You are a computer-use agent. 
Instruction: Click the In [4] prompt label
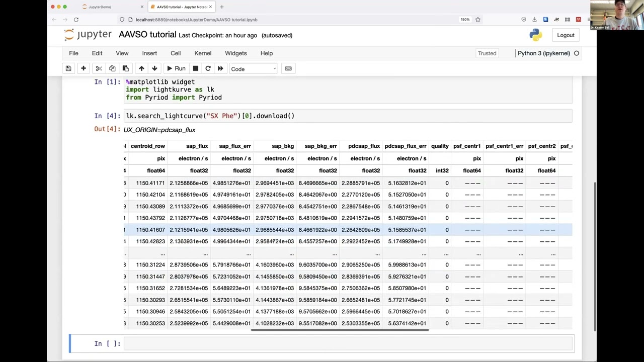(107, 116)
